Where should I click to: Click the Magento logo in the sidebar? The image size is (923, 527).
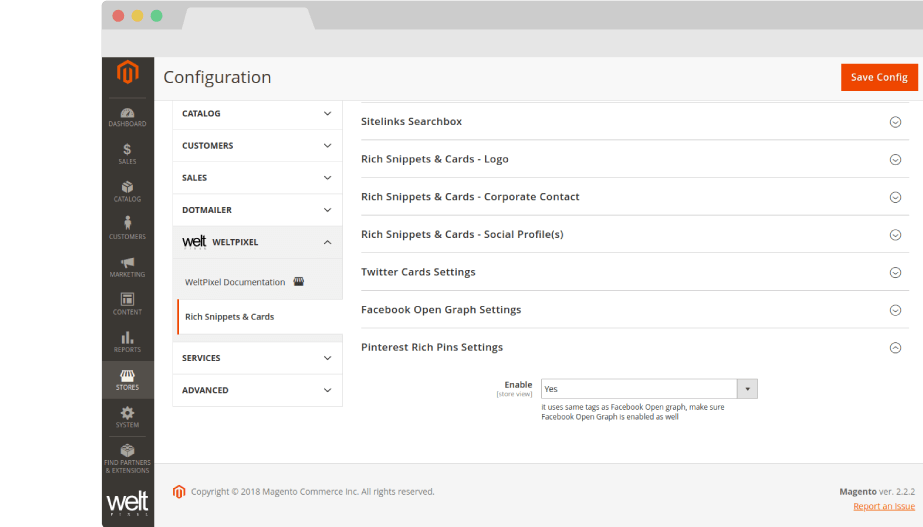[127, 73]
